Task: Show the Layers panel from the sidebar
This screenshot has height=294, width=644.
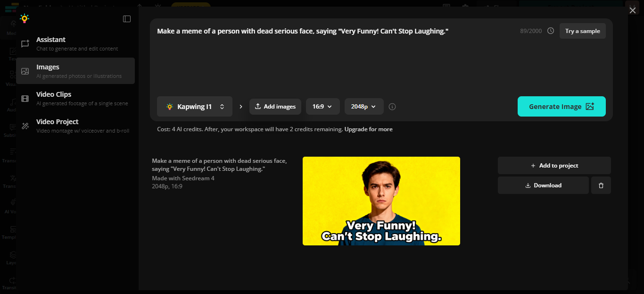Action: pos(10,258)
